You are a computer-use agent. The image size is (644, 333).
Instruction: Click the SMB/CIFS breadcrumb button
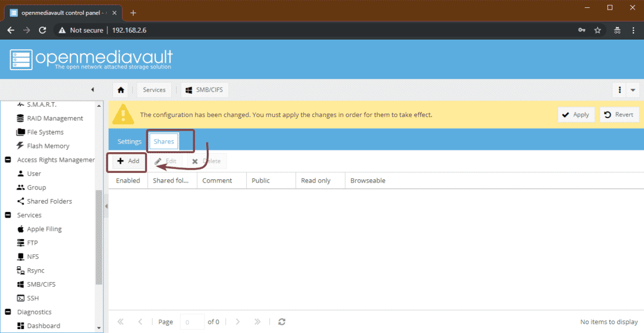point(204,90)
